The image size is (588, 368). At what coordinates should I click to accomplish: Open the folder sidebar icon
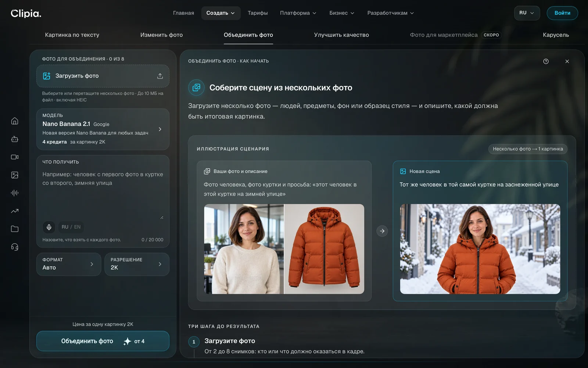tap(15, 229)
